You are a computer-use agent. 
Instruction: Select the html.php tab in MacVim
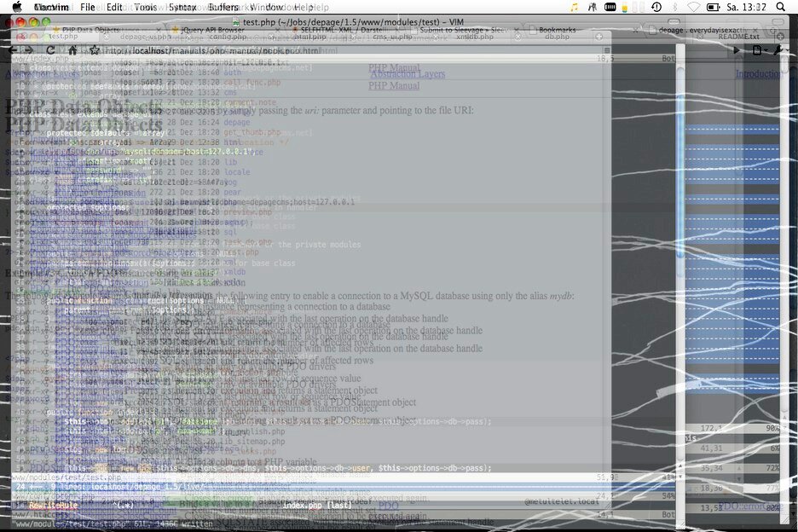(x=310, y=37)
